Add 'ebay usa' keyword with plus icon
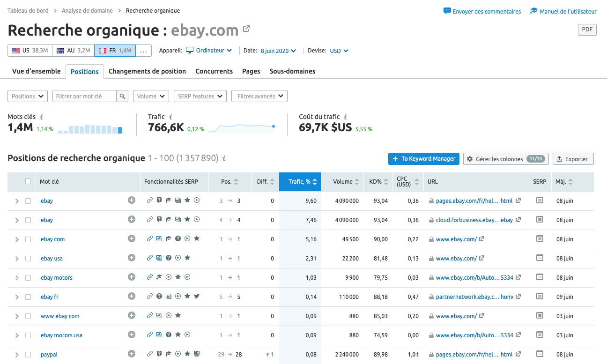The height and width of the screenshot is (364, 607). click(x=132, y=258)
